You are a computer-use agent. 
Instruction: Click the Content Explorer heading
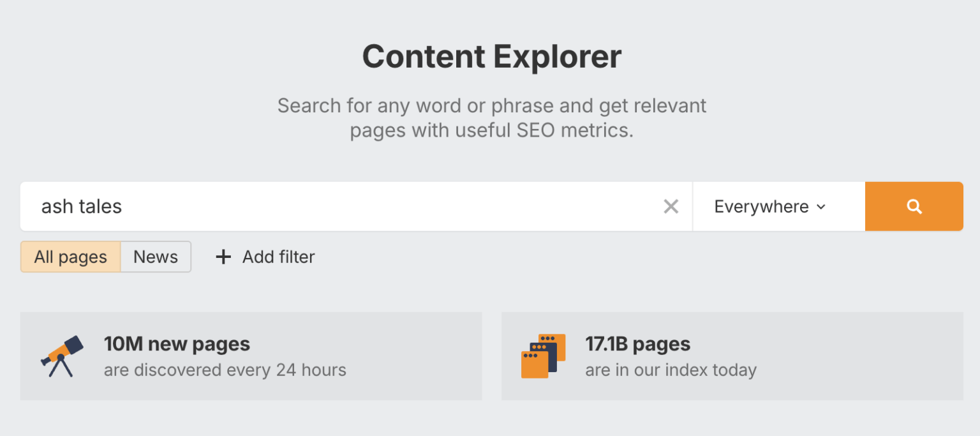[x=491, y=56]
